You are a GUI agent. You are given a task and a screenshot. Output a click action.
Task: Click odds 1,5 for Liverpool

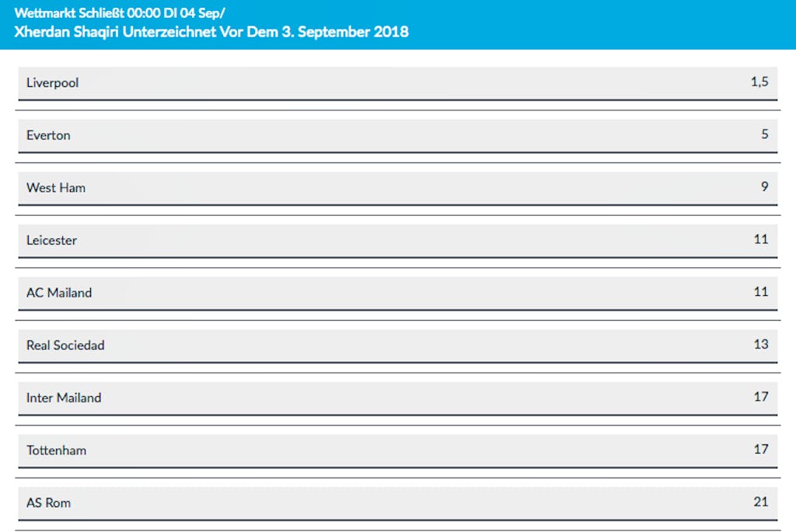click(x=759, y=82)
